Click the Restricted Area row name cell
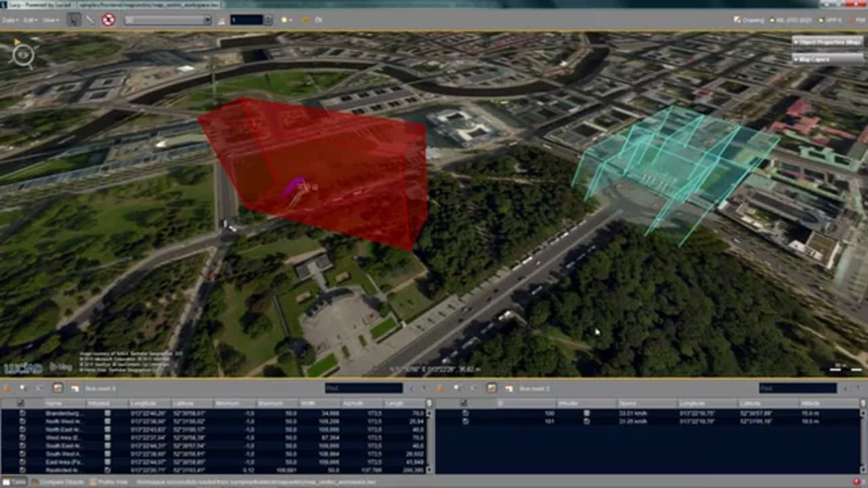Image resolution: width=868 pixels, height=488 pixels. [64, 470]
